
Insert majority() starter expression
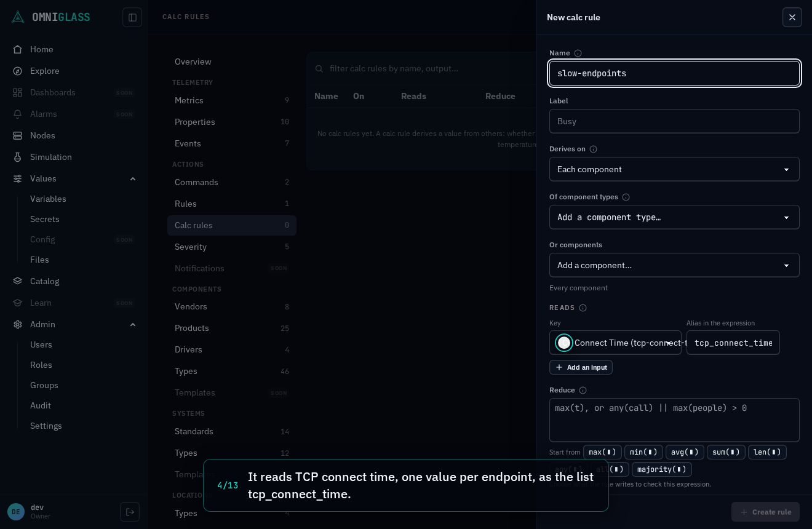662,469
